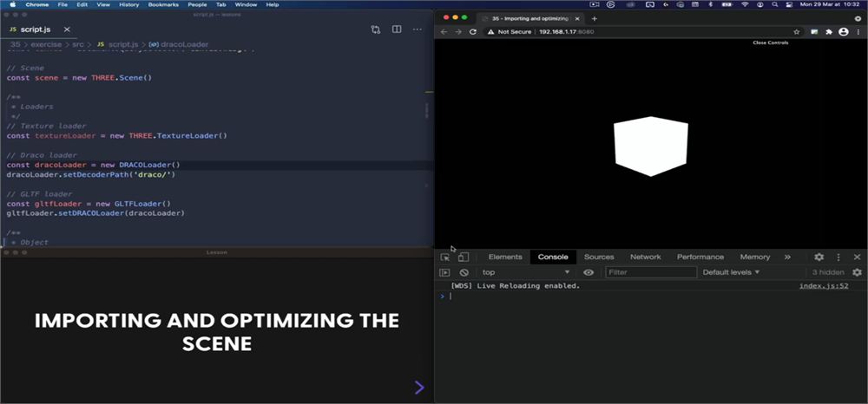Show more DevTools tabs
Screen dimensions: 868x404
pyautogui.click(x=787, y=257)
